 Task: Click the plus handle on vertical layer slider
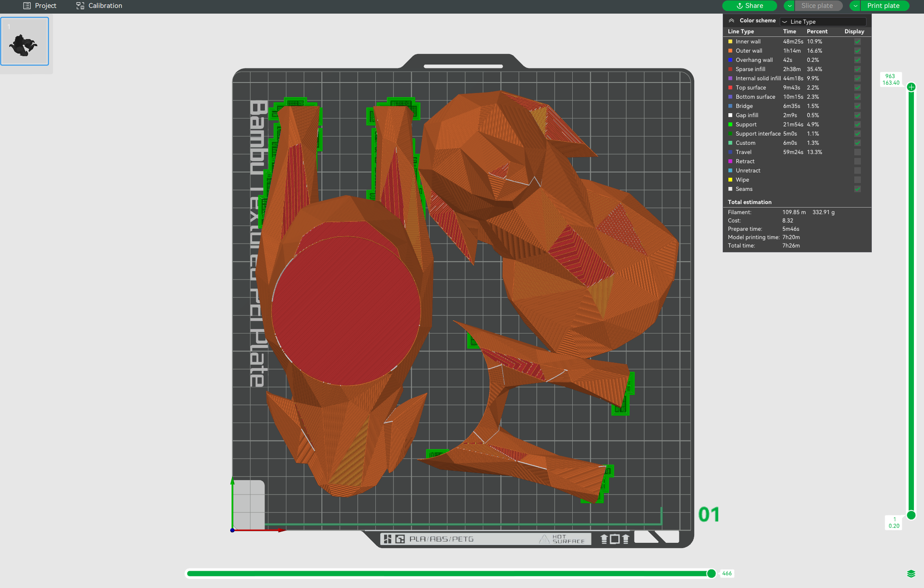pyautogui.click(x=911, y=87)
